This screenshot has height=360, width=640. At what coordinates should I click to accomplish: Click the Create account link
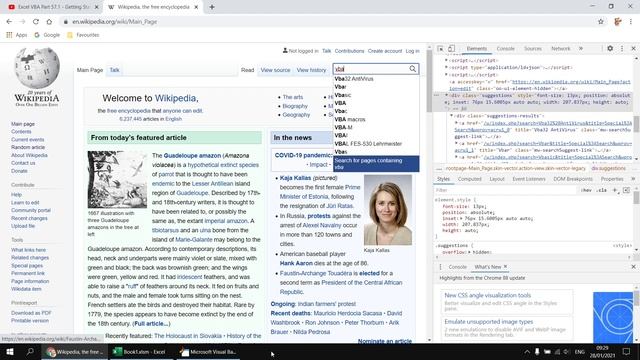(385, 51)
